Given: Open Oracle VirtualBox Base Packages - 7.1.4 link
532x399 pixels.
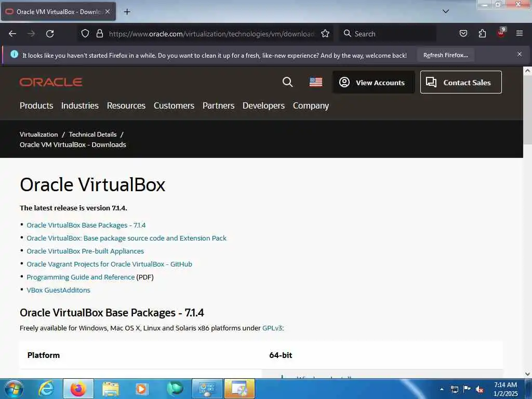Looking at the screenshot, I should pos(86,225).
